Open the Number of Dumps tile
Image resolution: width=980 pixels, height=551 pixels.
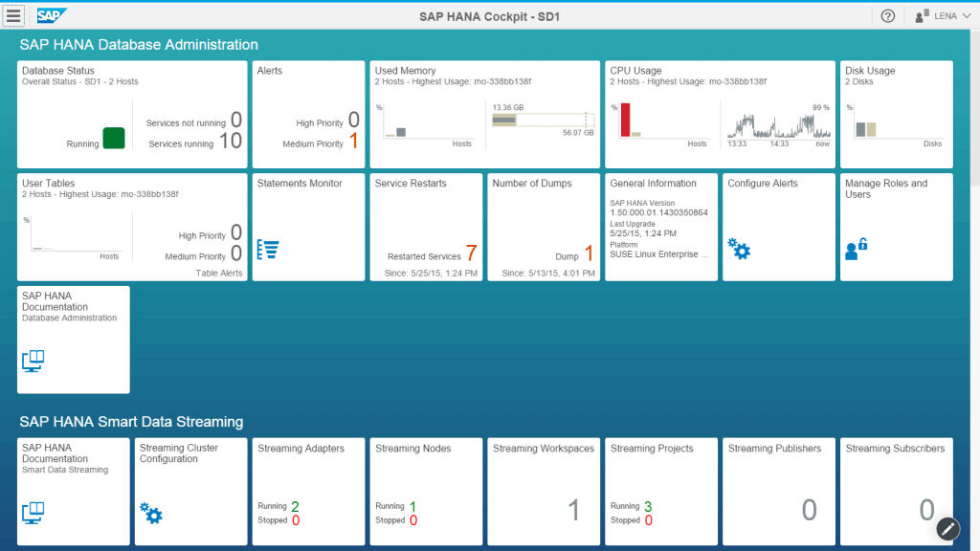tap(544, 226)
